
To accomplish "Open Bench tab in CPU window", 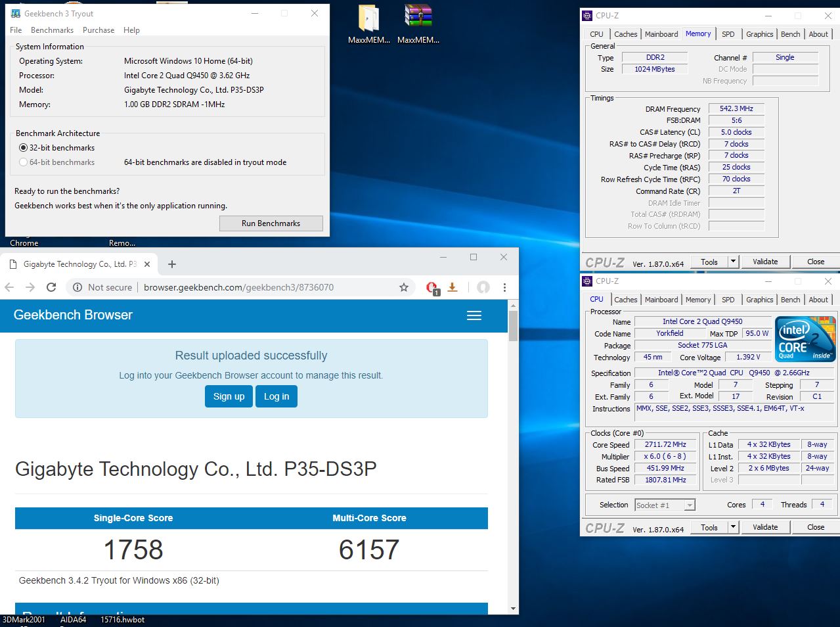I will tap(790, 300).
